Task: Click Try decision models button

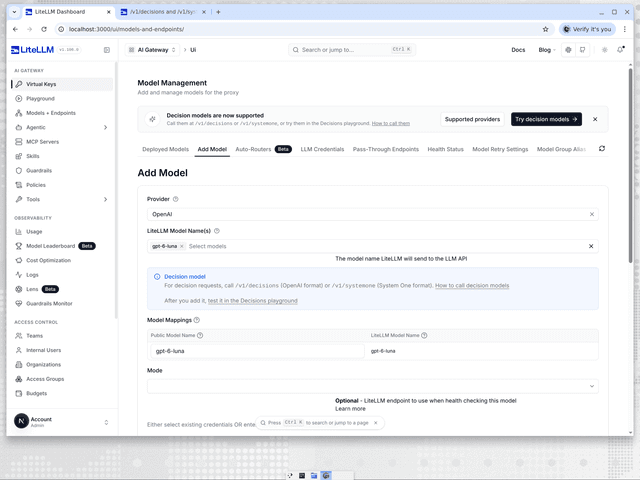Action: click(x=546, y=119)
